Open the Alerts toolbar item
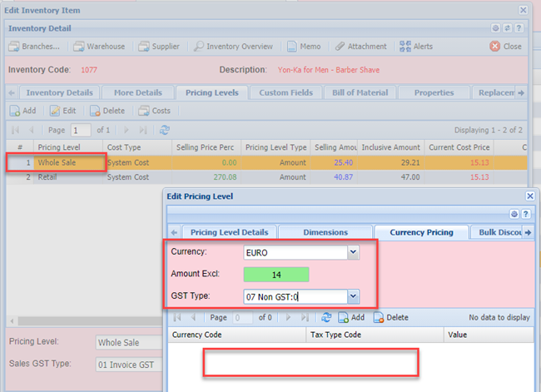 coord(424,47)
